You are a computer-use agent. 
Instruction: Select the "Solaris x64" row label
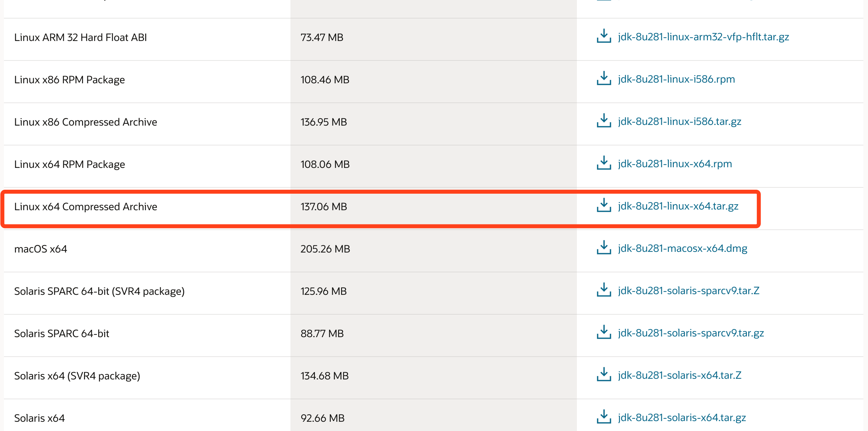[x=39, y=418]
